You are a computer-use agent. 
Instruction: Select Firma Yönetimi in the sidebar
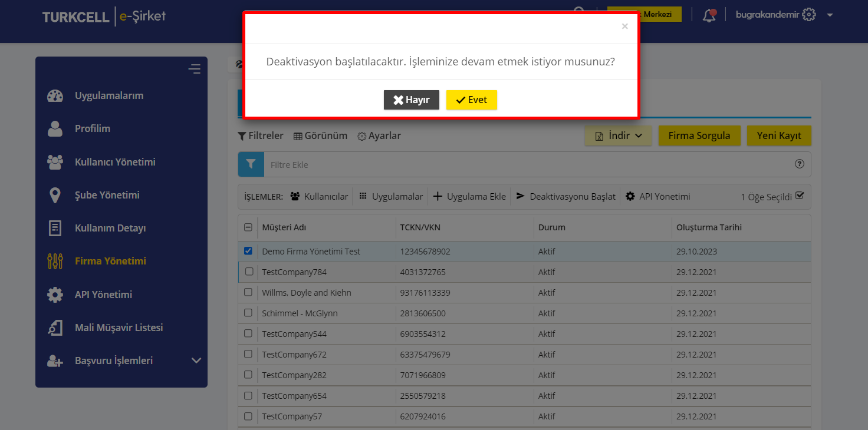click(110, 261)
